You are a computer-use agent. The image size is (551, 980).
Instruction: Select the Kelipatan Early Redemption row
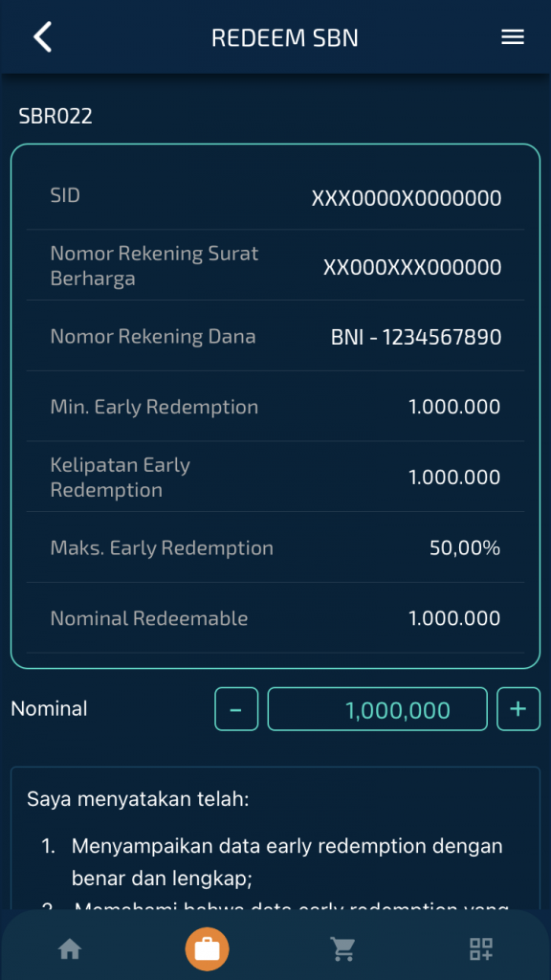(x=275, y=477)
